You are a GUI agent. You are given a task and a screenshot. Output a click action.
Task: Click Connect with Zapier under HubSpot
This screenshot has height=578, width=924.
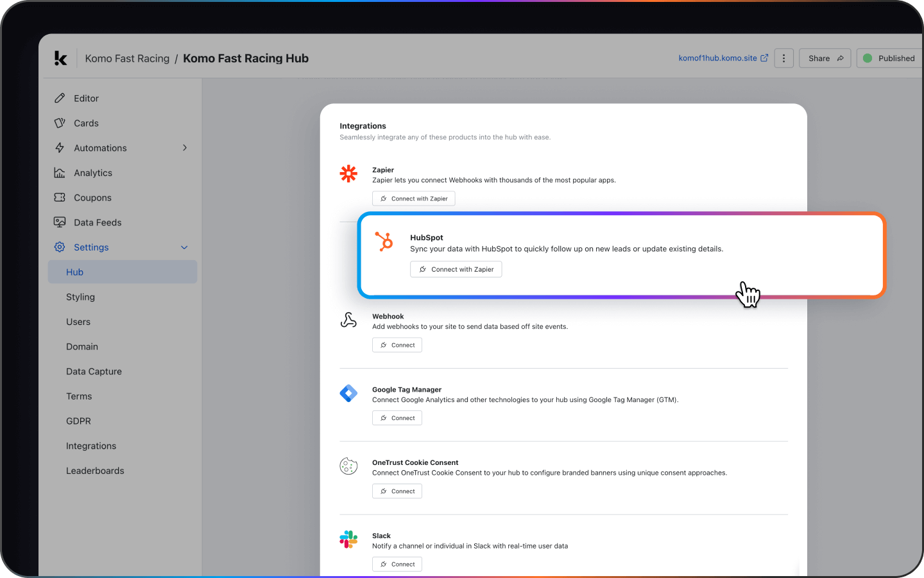[456, 269]
